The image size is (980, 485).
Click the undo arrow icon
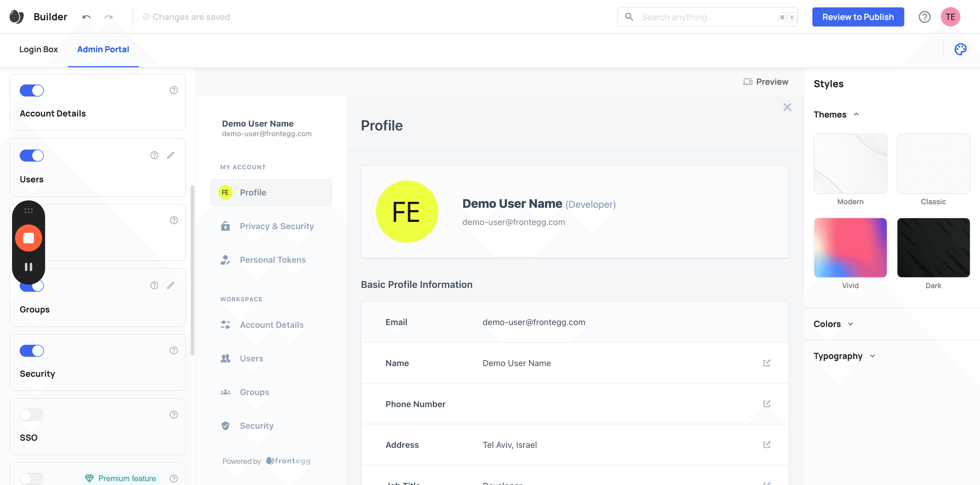(x=86, y=17)
